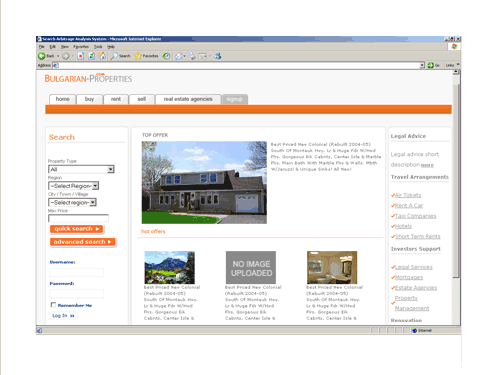Open the Home icon in browser toolbar

(102, 56)
